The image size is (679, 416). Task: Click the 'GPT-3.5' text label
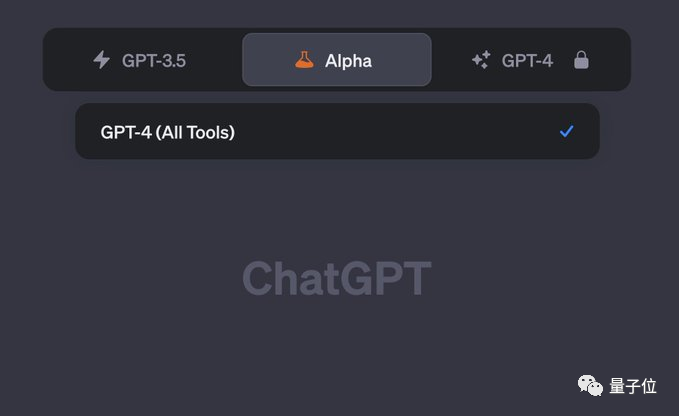tap(154, 60)
